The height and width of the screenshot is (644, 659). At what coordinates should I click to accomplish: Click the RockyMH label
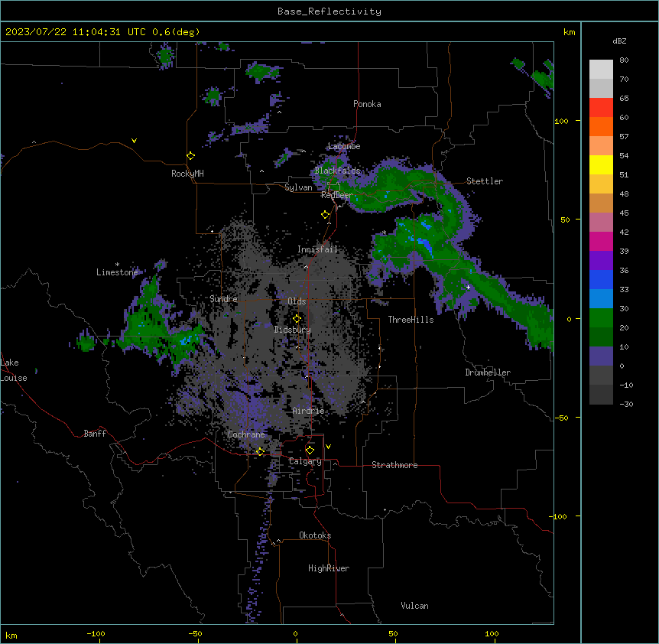187,174
